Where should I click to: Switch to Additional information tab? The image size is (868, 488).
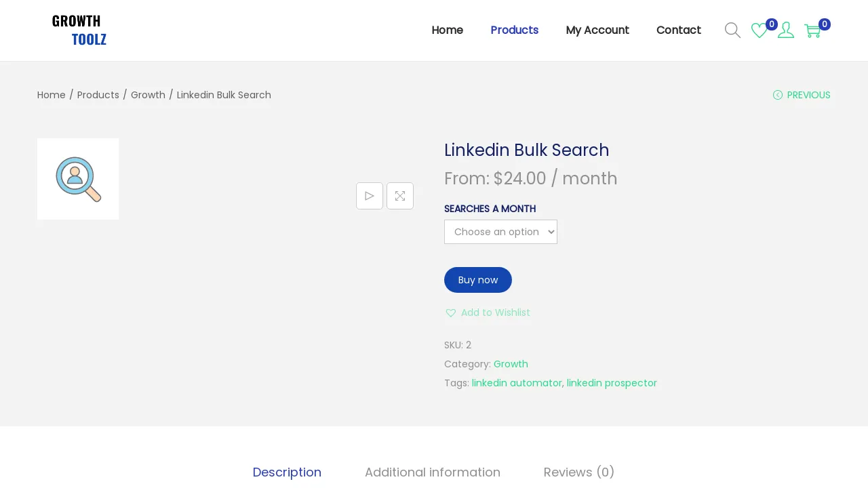[433, 472]
